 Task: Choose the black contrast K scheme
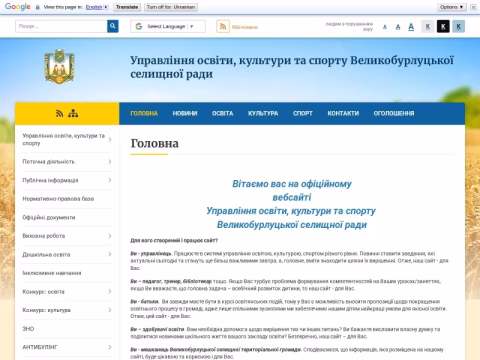tap(443, 26)
